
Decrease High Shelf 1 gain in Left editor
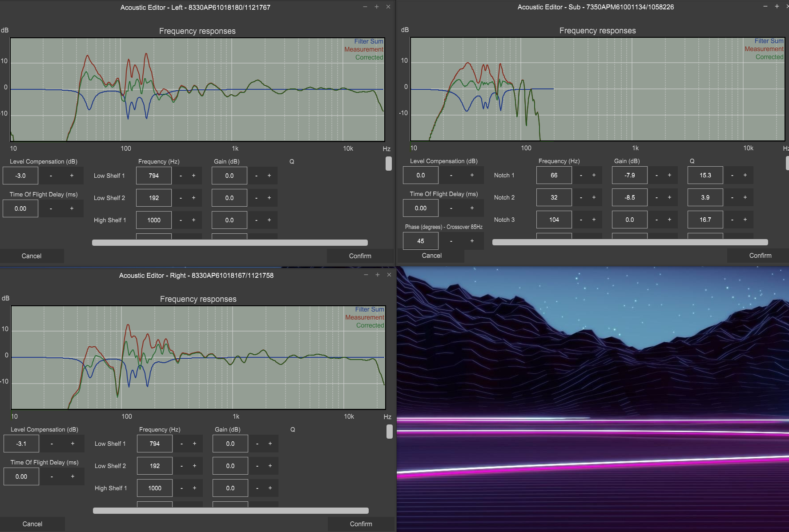click(256, 220)
